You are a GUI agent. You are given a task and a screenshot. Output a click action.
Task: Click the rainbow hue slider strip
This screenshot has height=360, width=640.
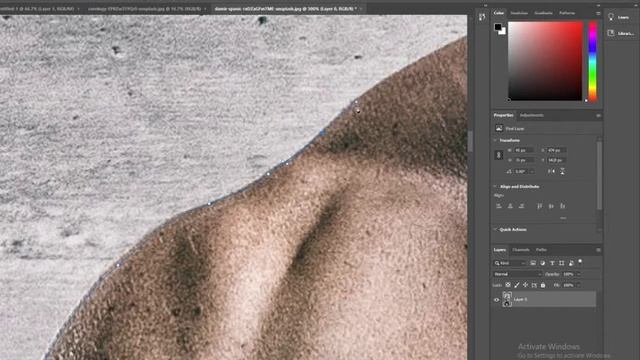(x=593, y=61)
